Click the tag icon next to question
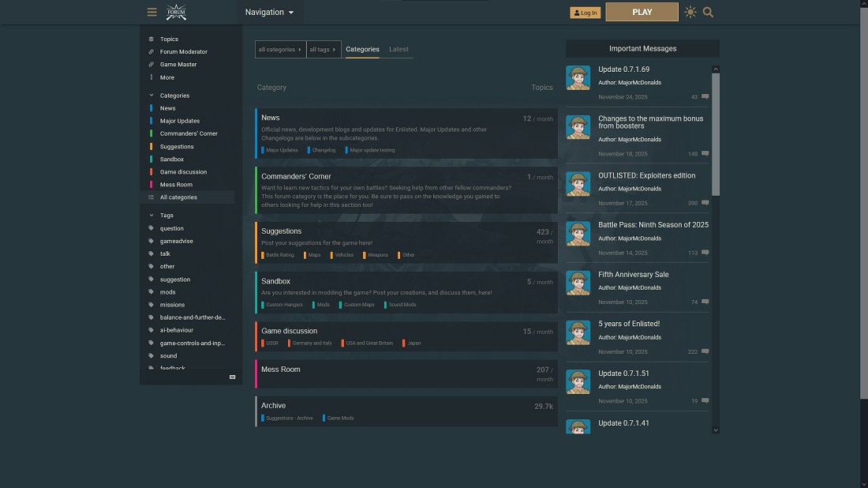This screenshot has height=488, width=868. tap(152, 228)
